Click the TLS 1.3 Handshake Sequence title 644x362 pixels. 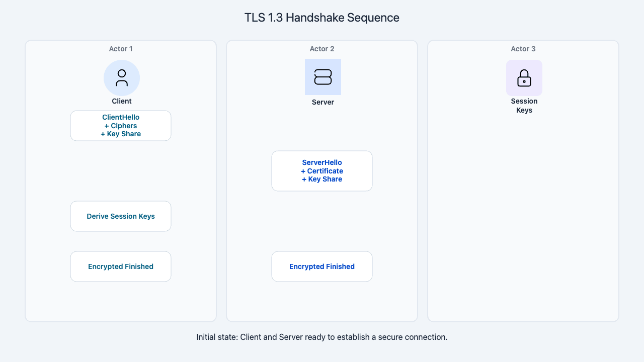coord(322,18)
